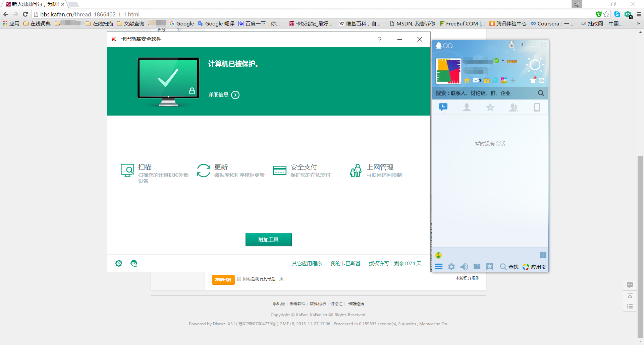Open QQ file assistant folder icon
644x345 pixels.
477,266
